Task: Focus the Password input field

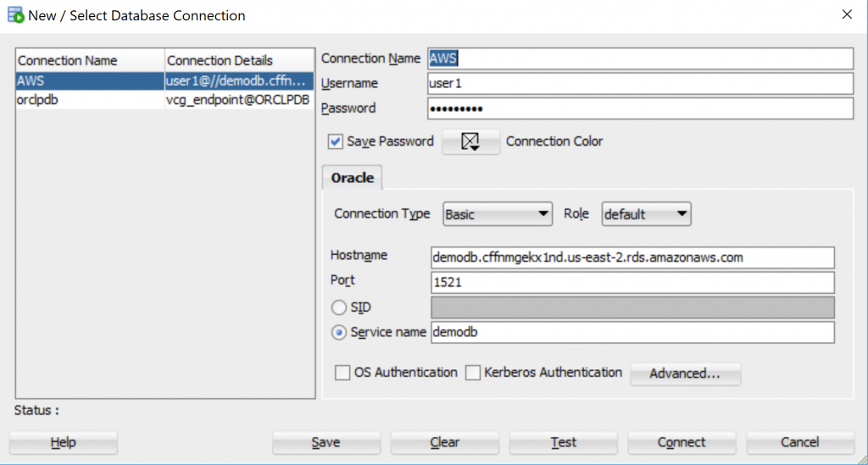Action: coord(641,108)
